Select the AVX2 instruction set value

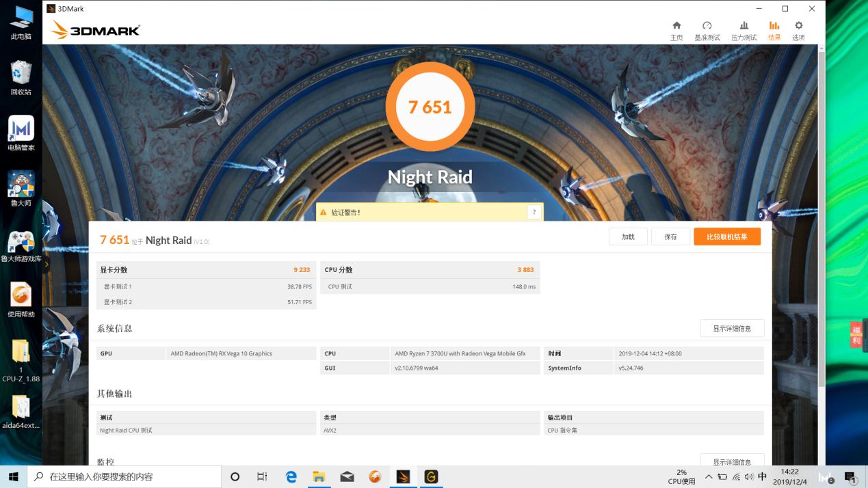pos(330,431)
